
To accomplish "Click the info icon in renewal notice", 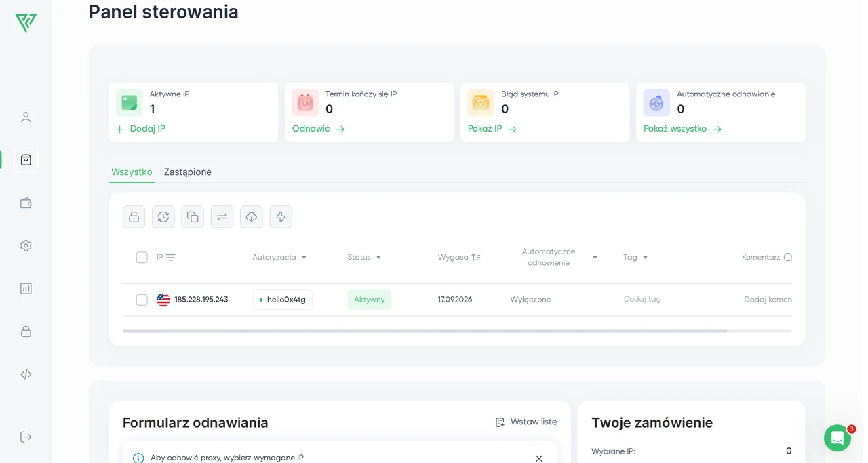I will (x=138, y=458).
